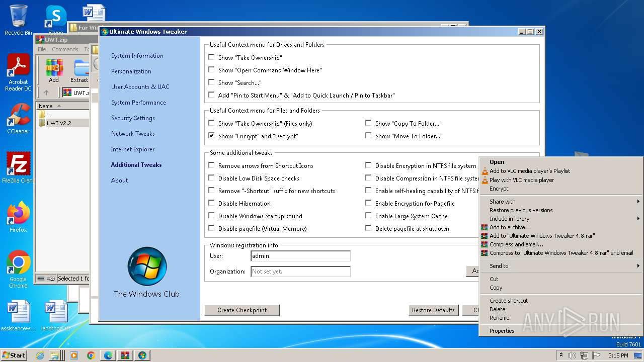Open the volume tray icon
Screen dimensions: 644x362
[x=572, y=355]
